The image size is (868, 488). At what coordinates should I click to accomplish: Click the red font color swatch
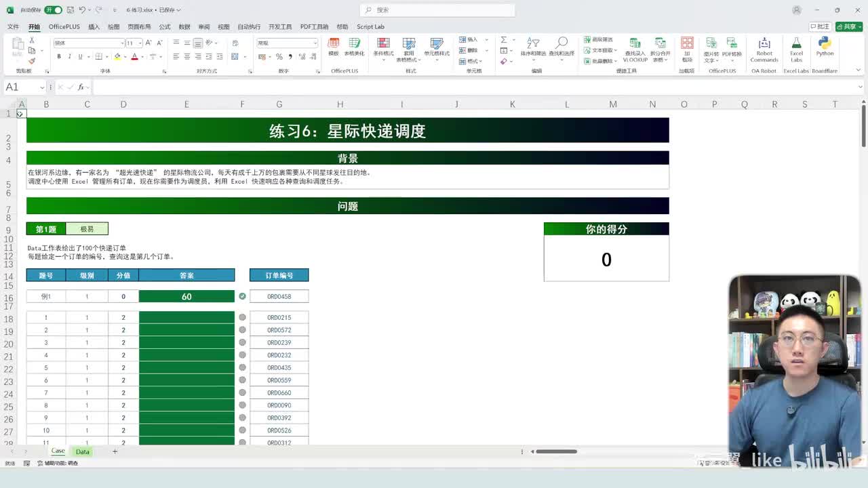pyautogui.click(x=134, y=56)
